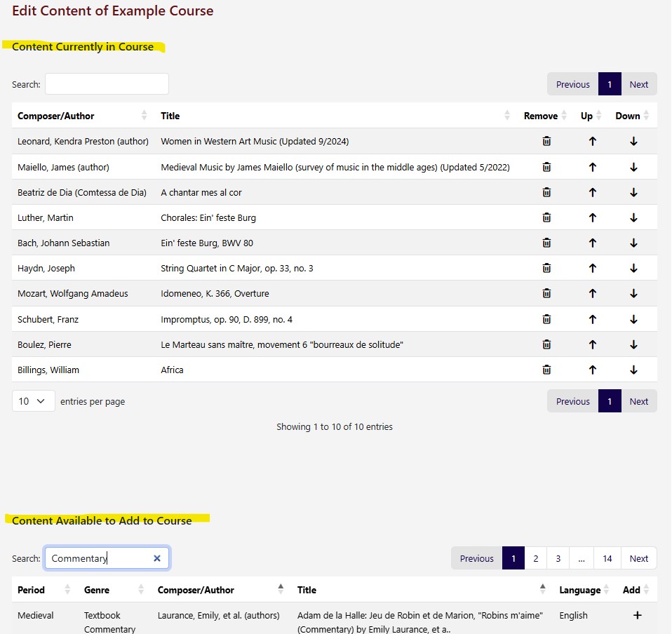Click Previous below the course table
This screenshot has height=634, width=672.
572,401
